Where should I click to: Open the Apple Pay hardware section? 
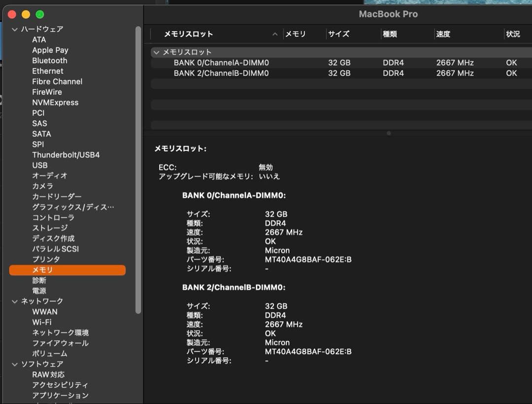click(50, 50)
